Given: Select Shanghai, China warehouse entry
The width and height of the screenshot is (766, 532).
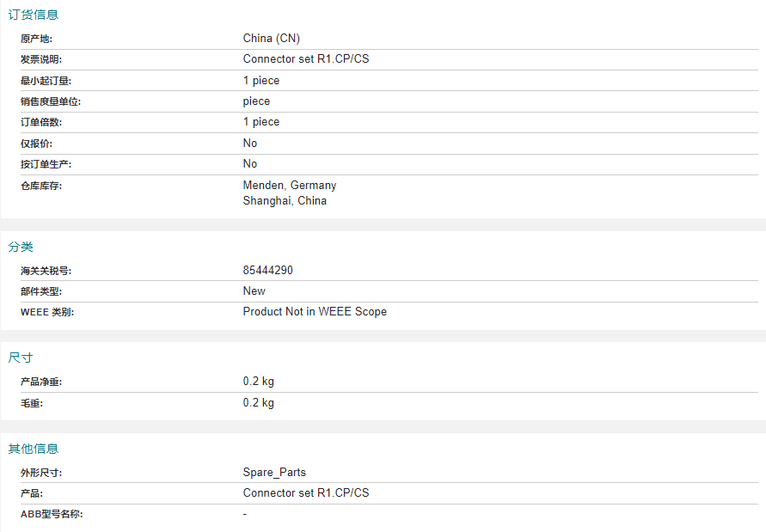Looking at the screenshot, I should point(285,201).
